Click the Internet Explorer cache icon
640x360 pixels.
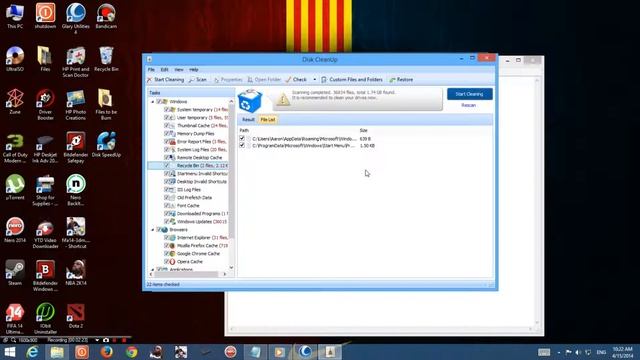pyautogui.click(x=173, y=238)
